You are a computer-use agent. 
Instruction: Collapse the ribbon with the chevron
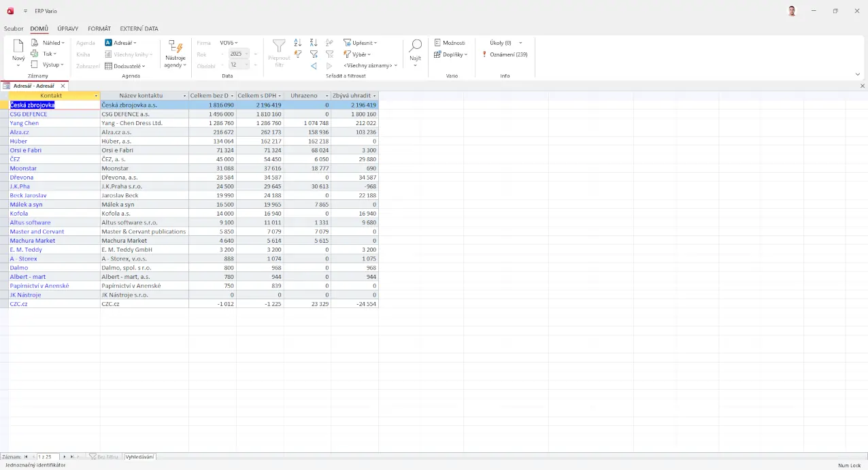point(857,74)
